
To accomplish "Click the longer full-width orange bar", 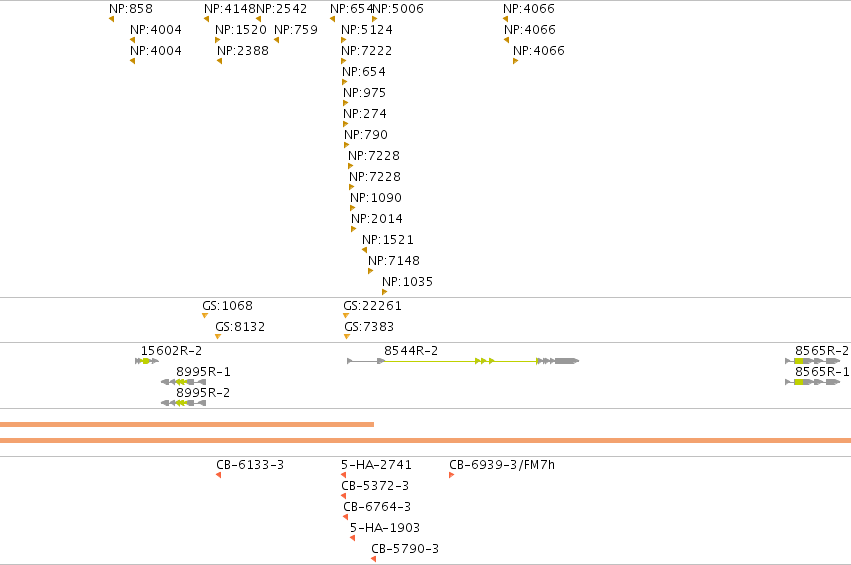I will [426, 440].
